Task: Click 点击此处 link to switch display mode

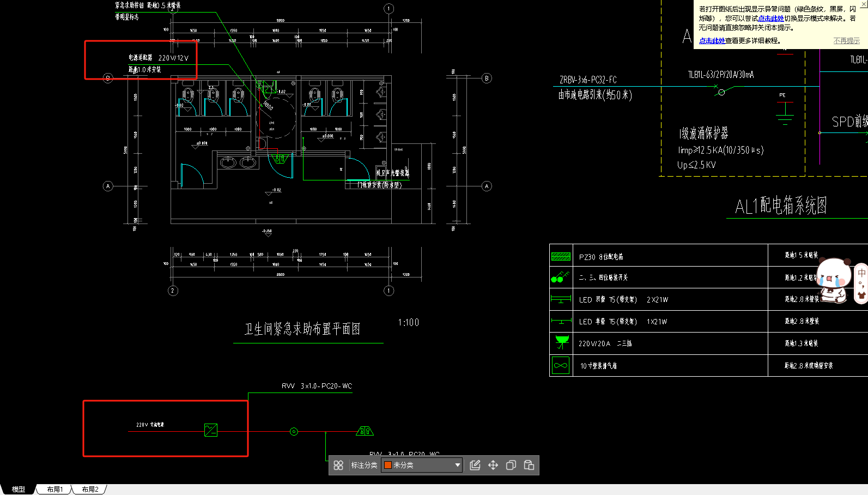Action: pyautogui.click(x=771, y=19)
